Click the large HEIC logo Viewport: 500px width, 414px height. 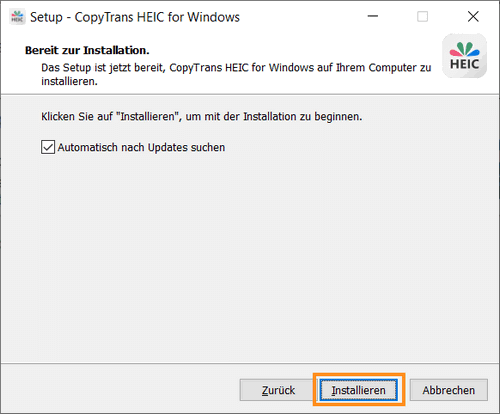click(464, 56)
